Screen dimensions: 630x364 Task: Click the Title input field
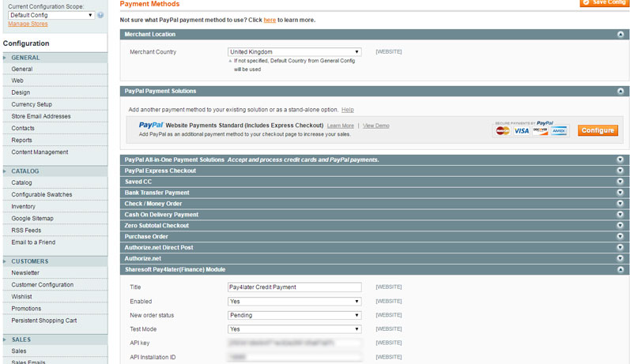click(x=295, y=287)
